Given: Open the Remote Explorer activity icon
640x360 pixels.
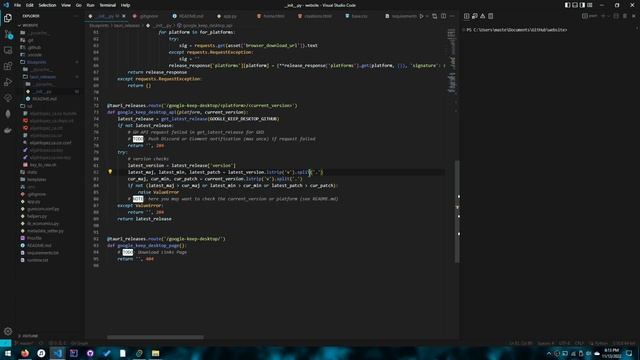Looking at the screenshot, I should point(8,50).
